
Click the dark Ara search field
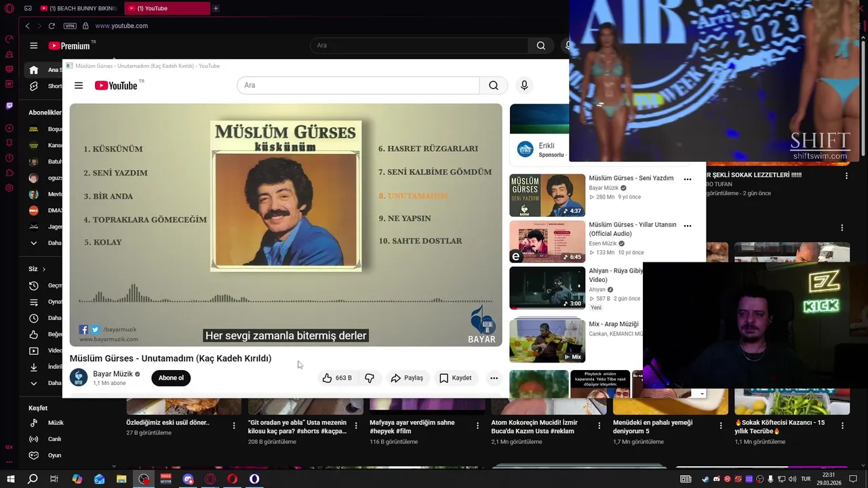419,45
